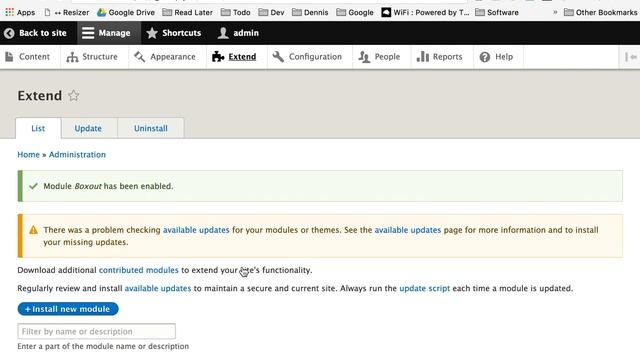The height and width of the screenshot is (360, 640).
Task: Open the Reports admin menu
Action: [440, 57]
